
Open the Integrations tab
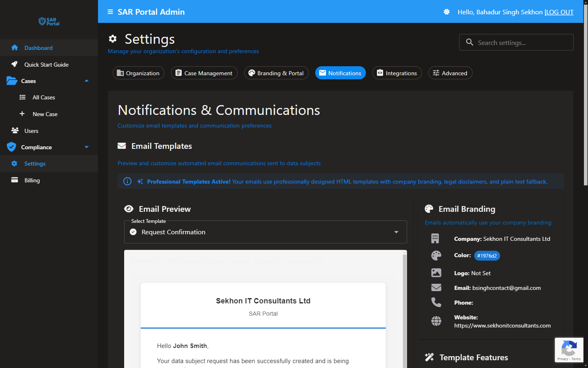(x=397, y=73)
